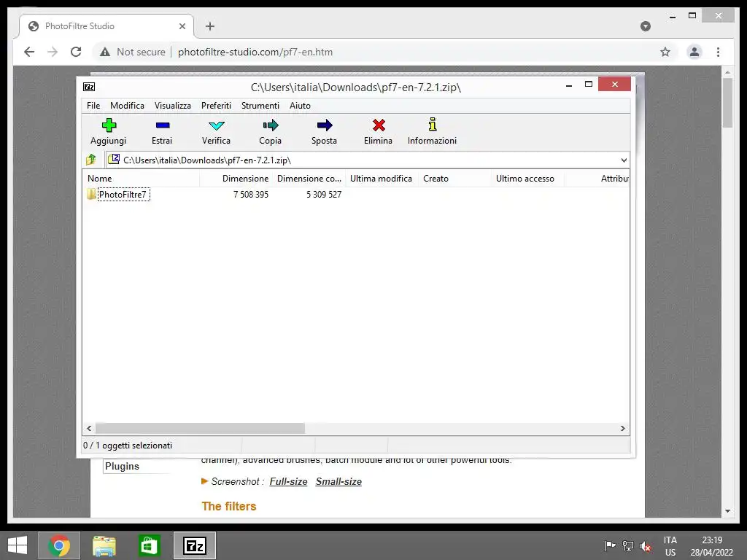Open Windows Start button
The image size is (747, 560).
tap(18, 545)
